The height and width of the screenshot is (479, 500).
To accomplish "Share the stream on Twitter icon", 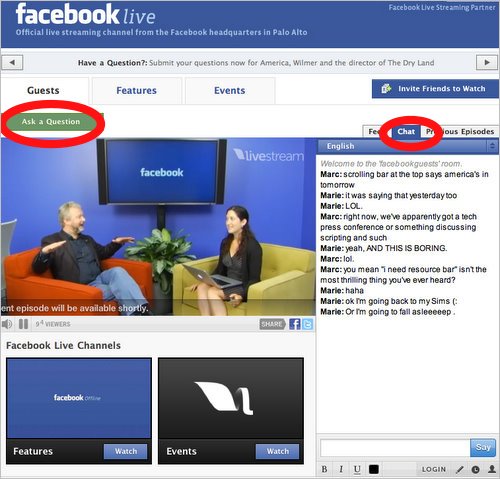I will coord(307,324).
